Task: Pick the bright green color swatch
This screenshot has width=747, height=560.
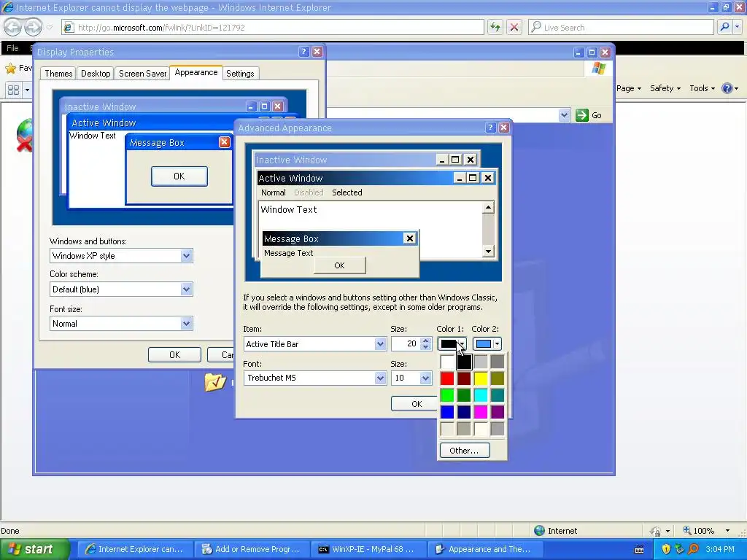Action: (447, 395)
